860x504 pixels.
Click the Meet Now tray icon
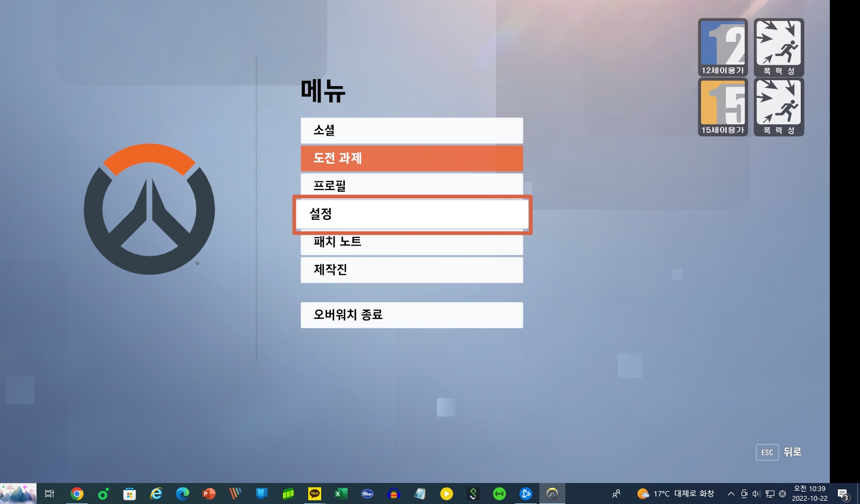(x=744, y=494)
